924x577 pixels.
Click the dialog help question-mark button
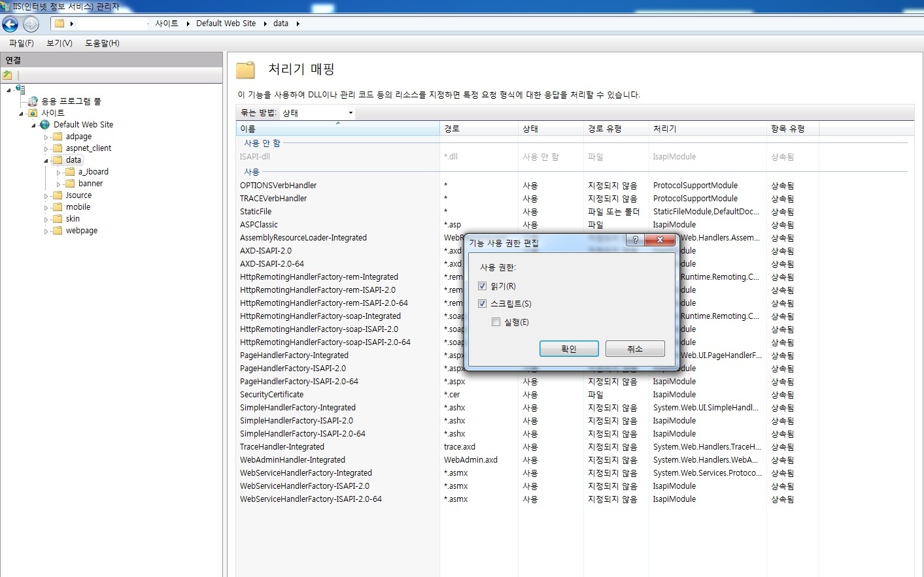635,240
